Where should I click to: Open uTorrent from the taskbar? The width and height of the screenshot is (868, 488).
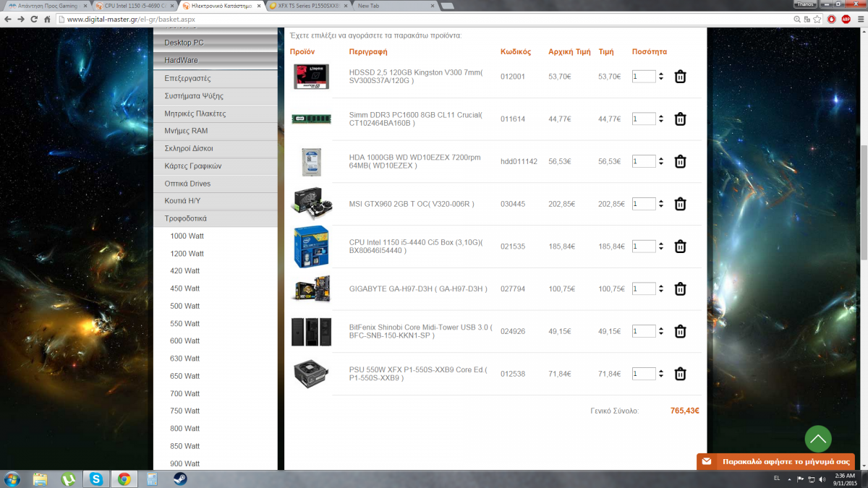click(68, 479)
